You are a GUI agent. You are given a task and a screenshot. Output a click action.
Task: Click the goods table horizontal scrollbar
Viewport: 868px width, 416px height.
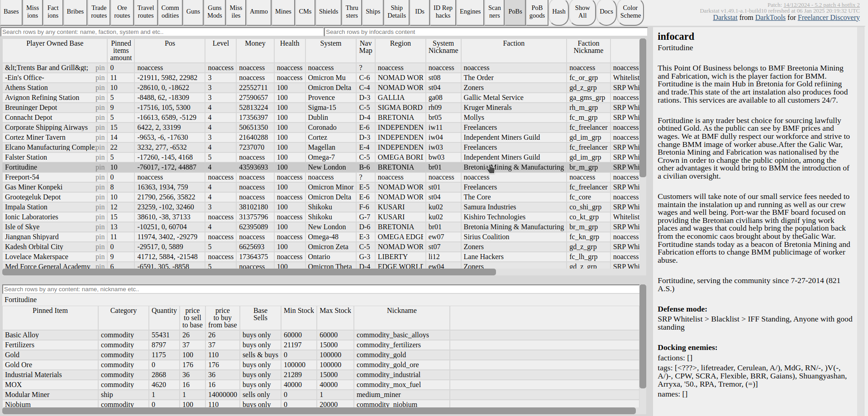click(319, 411)
